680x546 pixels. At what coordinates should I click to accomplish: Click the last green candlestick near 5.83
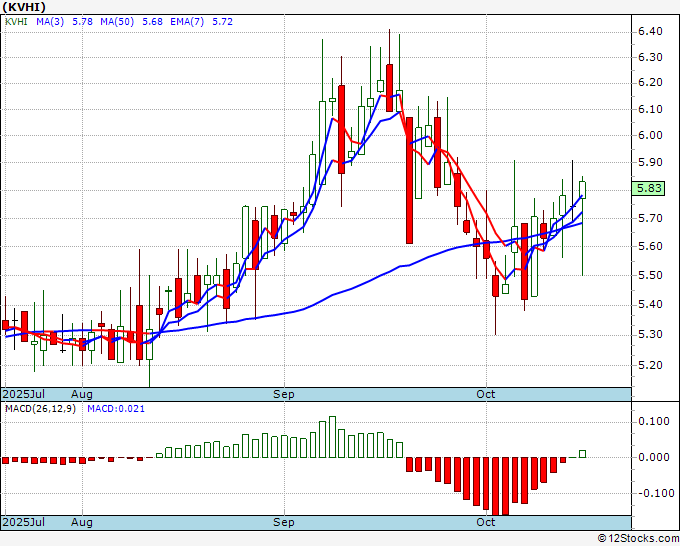pos(582,190)
